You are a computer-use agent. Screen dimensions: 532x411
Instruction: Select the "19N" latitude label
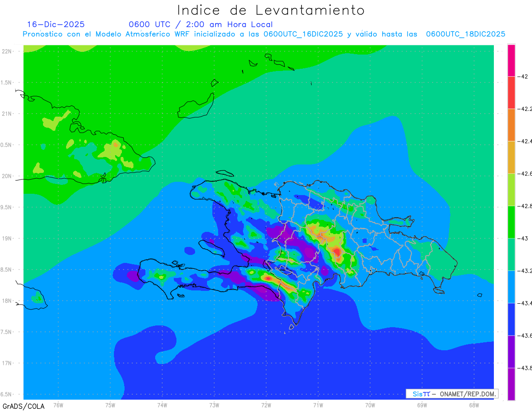[x=7, y=238]
